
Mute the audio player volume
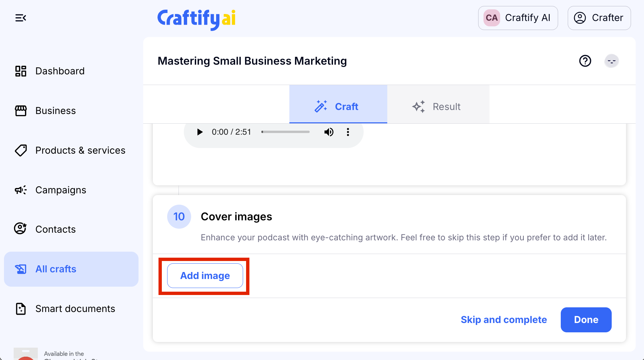pos(329,132)
